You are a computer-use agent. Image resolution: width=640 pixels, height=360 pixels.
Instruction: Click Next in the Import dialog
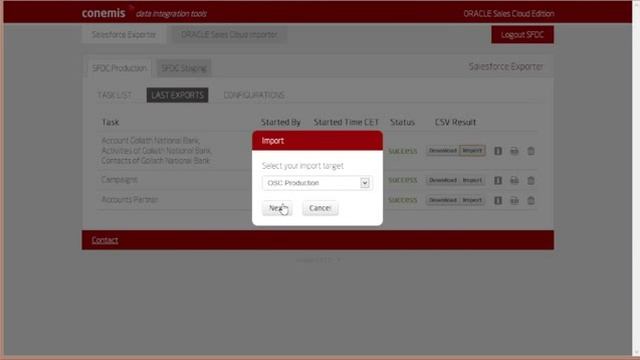[277, 208]
